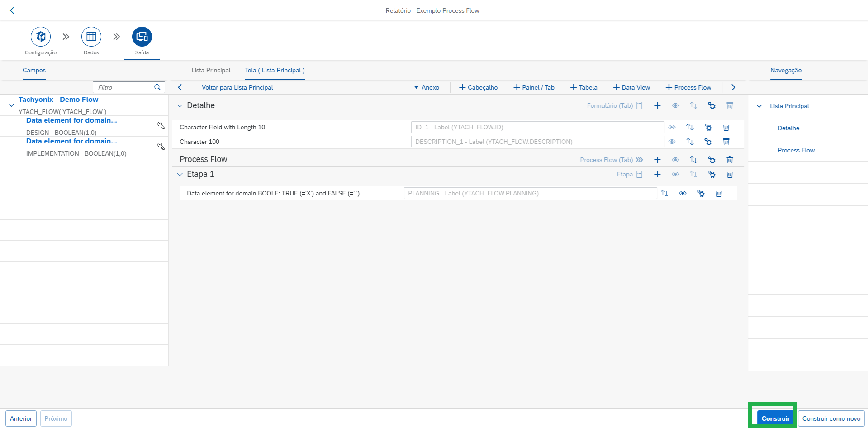This screenshot has height=428, width=868.
Task: Add a Painel / Tab element
Action: point(534,87)
